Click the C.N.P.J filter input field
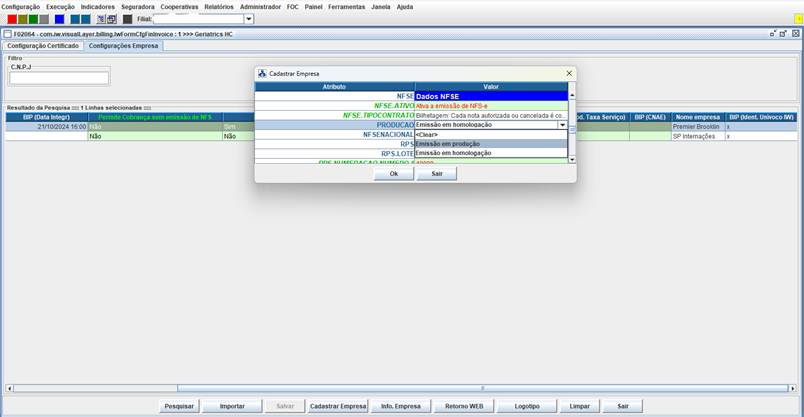804x417 pixels. coord(59,77)
